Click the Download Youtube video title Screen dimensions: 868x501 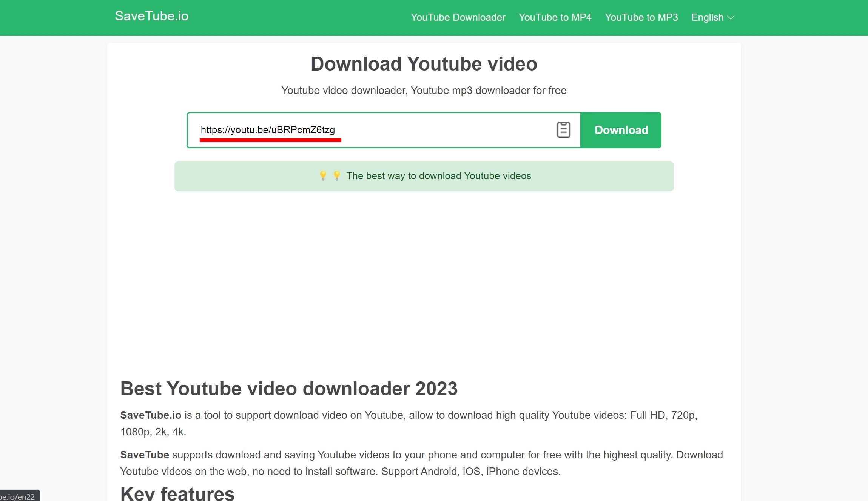coord(423,63)
